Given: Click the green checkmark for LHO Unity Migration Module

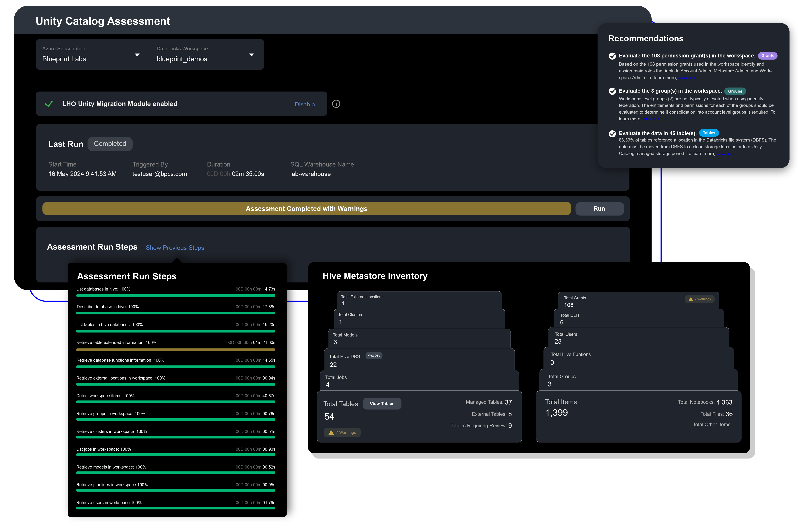Looking at the screenshot, I should tap(49, 104).
